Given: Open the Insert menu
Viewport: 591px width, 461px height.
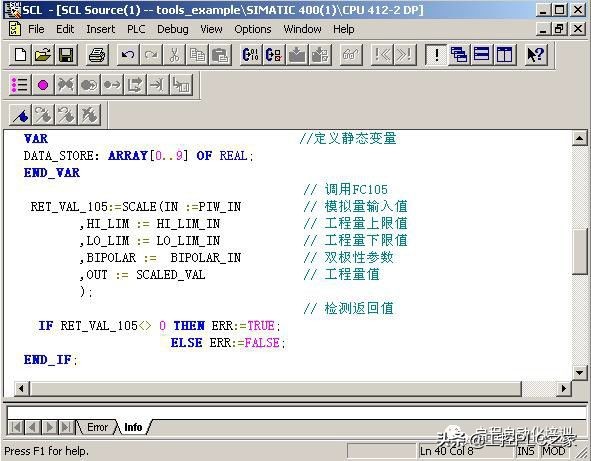Looking at the screenshot, I should 100,29.
